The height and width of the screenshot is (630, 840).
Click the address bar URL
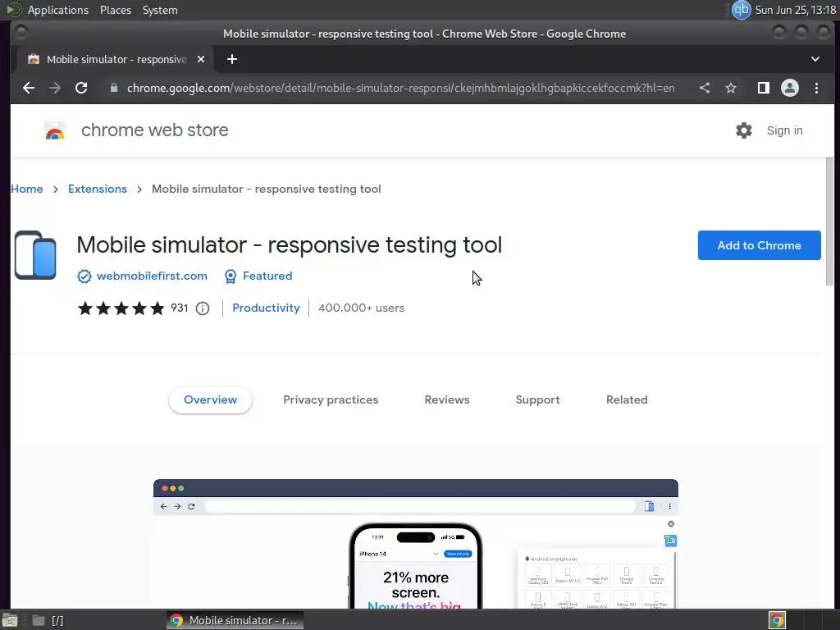(400, 88)
